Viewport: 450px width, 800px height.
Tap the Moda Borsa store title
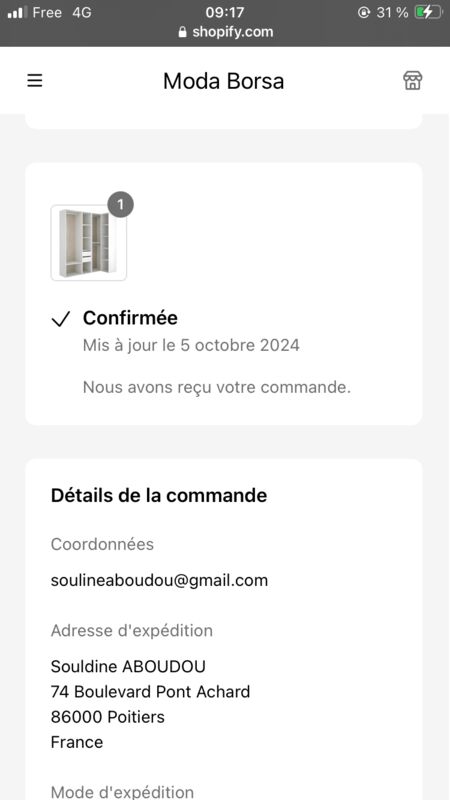point(223,81)
